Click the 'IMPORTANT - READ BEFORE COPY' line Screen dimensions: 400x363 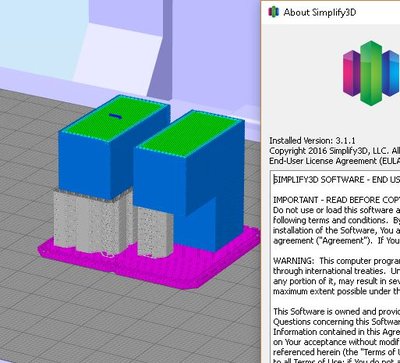336,200
